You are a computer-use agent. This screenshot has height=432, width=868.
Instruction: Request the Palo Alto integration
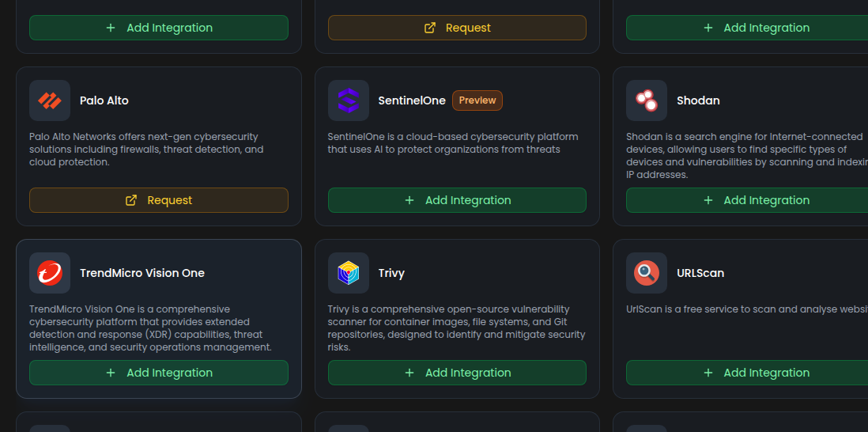pos(159,200)
